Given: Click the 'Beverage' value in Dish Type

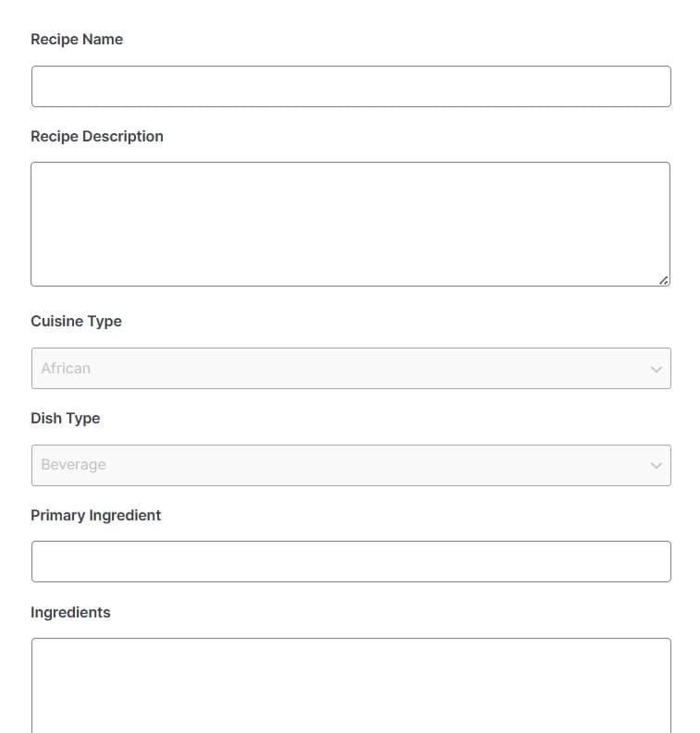Looking at the screenshot, I should tap(73, 465).
